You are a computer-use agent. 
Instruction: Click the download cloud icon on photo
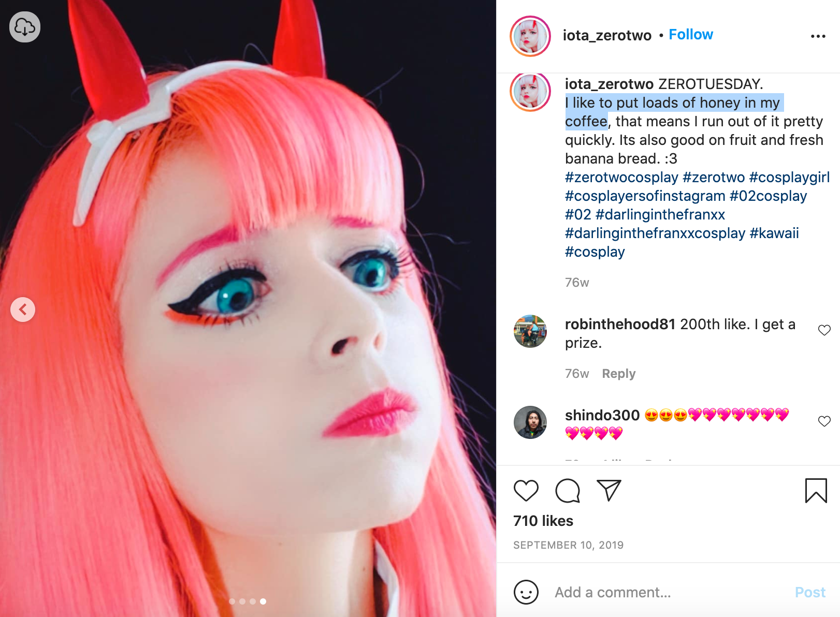point(25,27)
